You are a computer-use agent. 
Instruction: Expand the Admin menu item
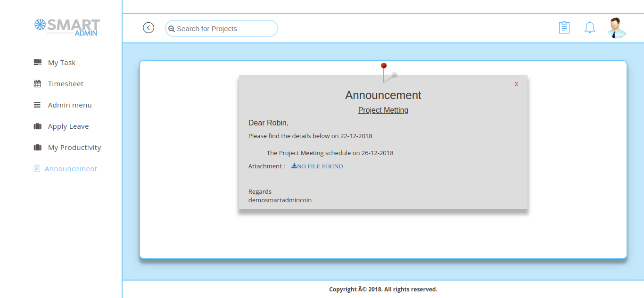coord(70,105)
